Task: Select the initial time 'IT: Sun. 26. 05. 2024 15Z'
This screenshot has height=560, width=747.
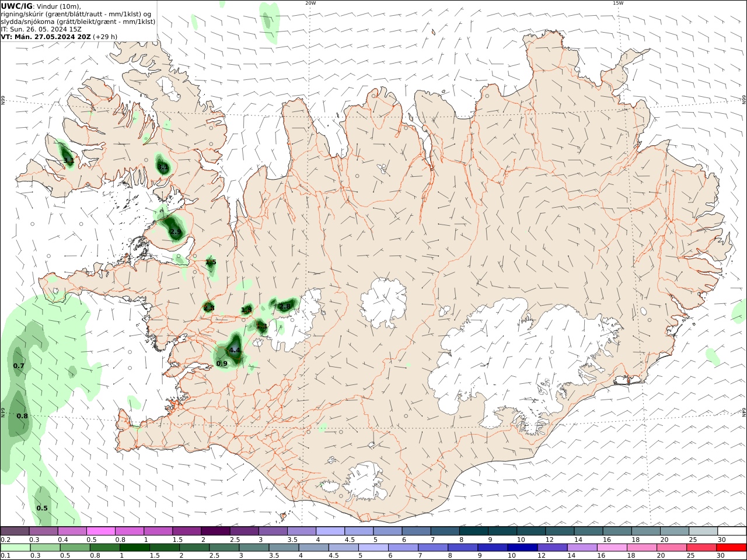Action: (41, 29)
